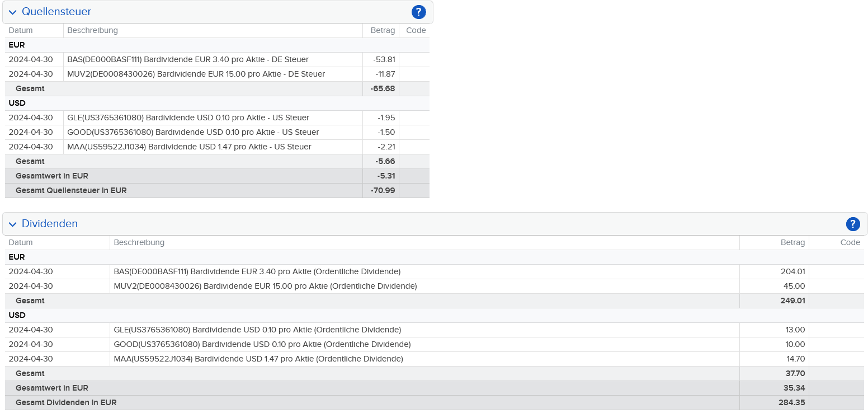Select GOOD US Steuer description row
This screenshot has height=413, width=868.
193,132
